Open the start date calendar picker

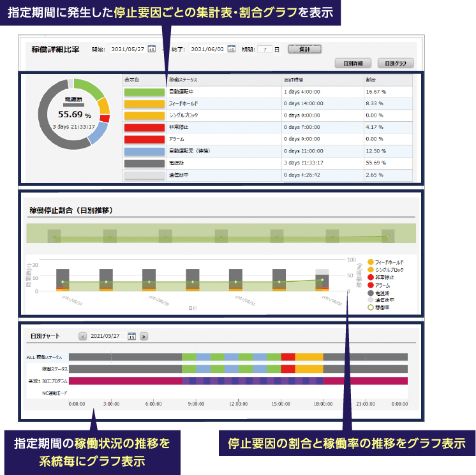tap(152, 49)
